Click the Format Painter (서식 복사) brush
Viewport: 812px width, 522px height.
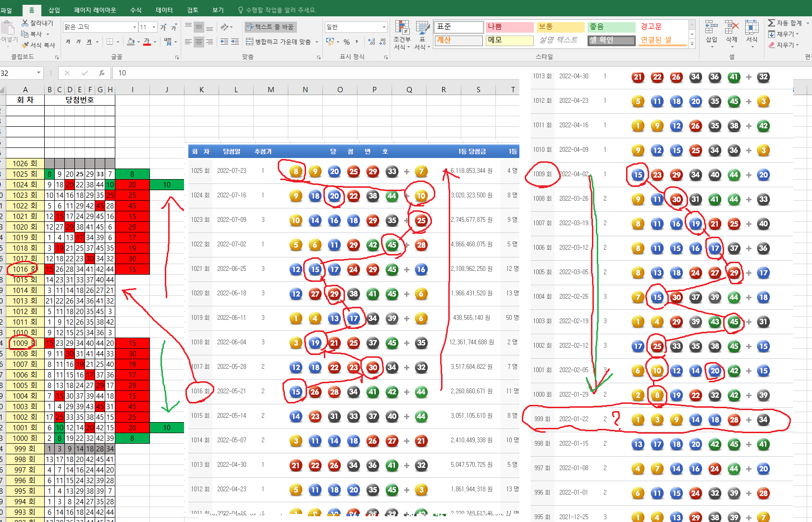[x=25, y=45]
